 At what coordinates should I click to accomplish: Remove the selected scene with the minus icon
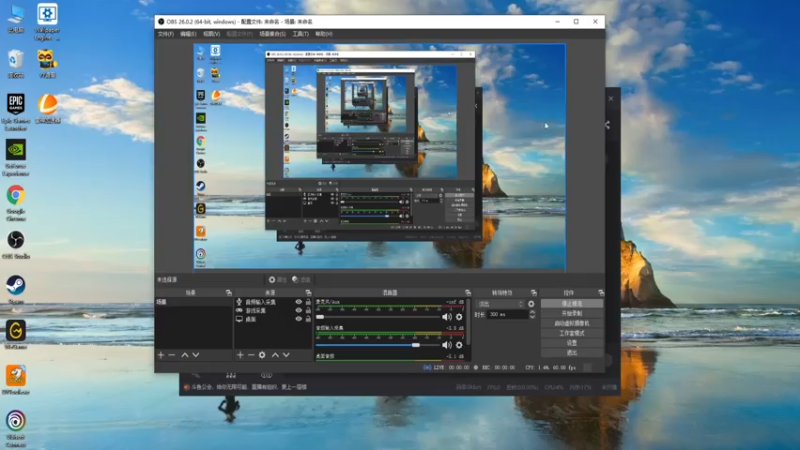coord(172,355)
